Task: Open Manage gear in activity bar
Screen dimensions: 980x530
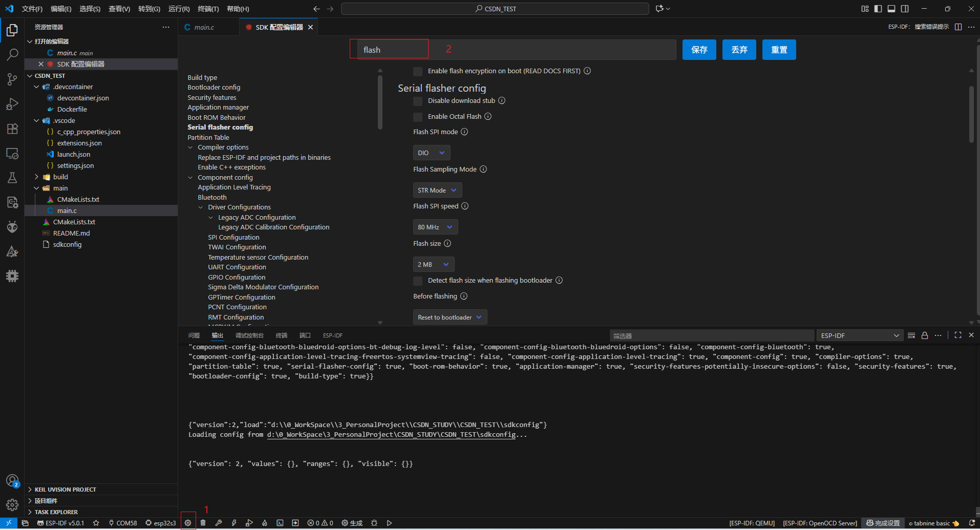Action: point(12,505)
